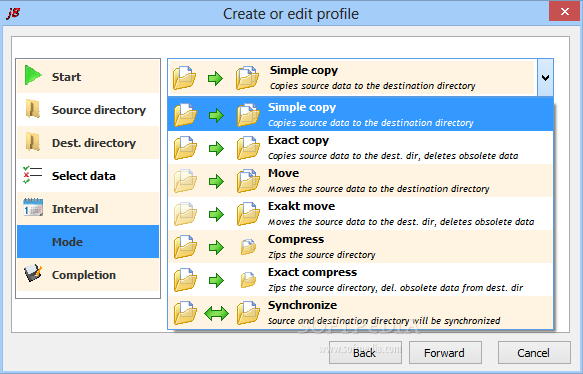This screenshot has width=583, height=374.
Task: Click the faded source folder in Move row
Action: click(185, 181)
